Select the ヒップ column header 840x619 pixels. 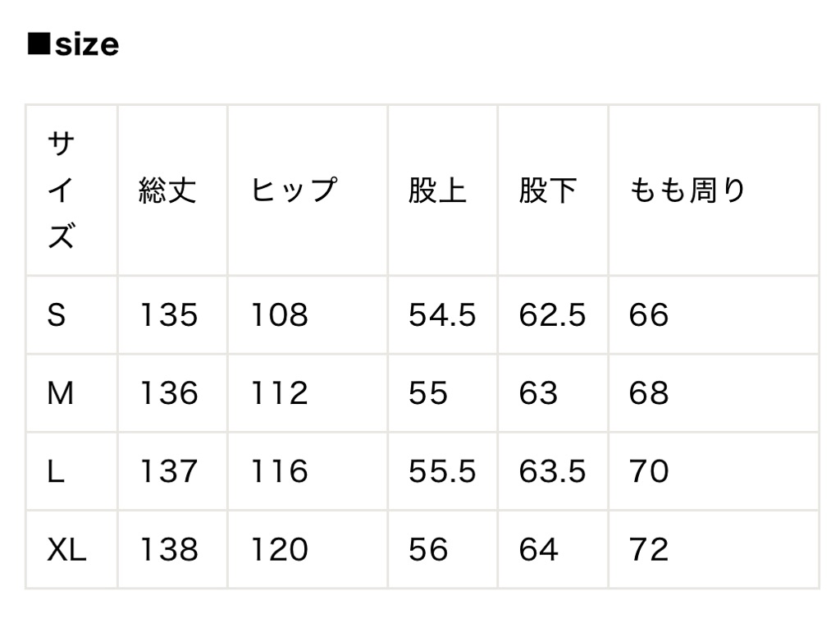pyautogui.click(x=293, y=190)
